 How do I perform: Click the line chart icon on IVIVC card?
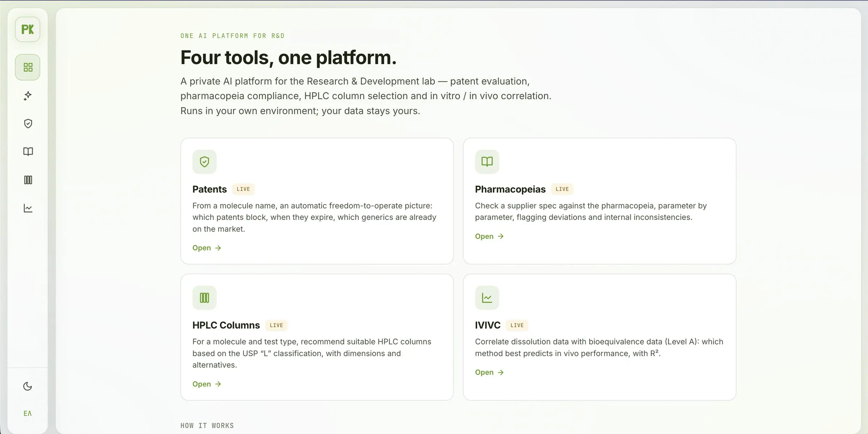(487, 298)
